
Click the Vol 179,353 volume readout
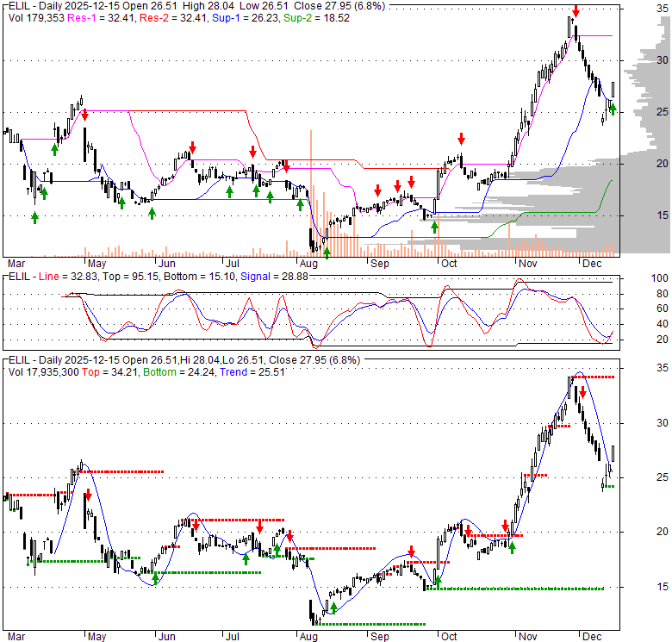(x=36, y=18)
